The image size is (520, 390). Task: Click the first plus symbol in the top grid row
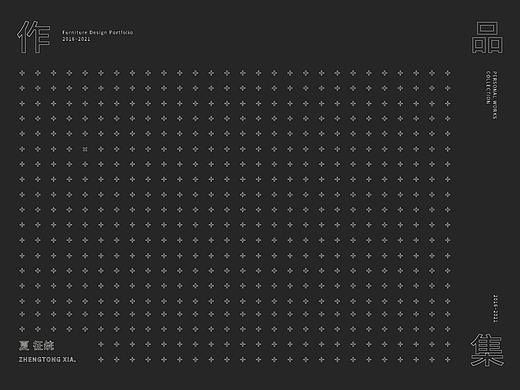tap(22, 73)
